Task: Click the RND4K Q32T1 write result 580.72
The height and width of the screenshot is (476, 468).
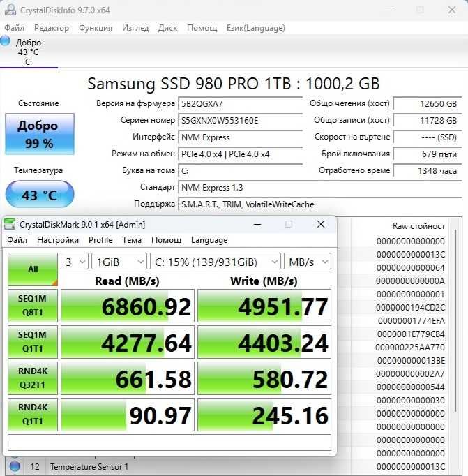Action: (x=264, y=378)
